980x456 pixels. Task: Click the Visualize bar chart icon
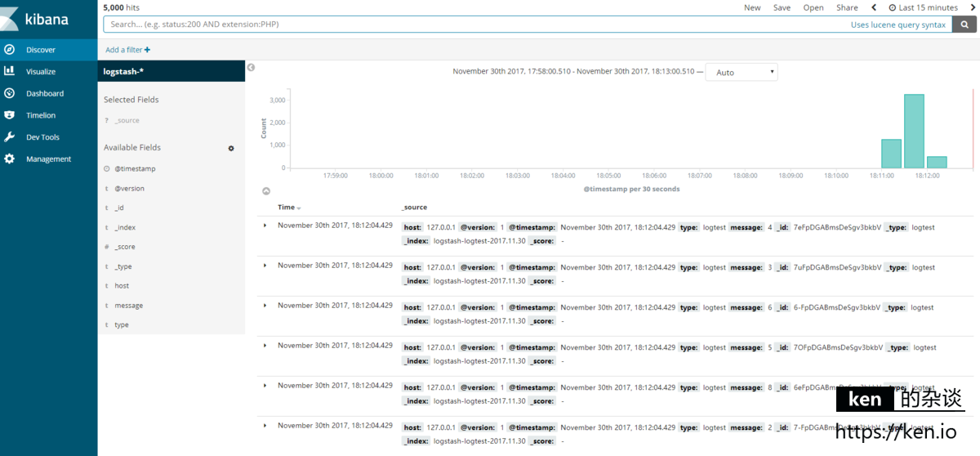coord(10,71)
